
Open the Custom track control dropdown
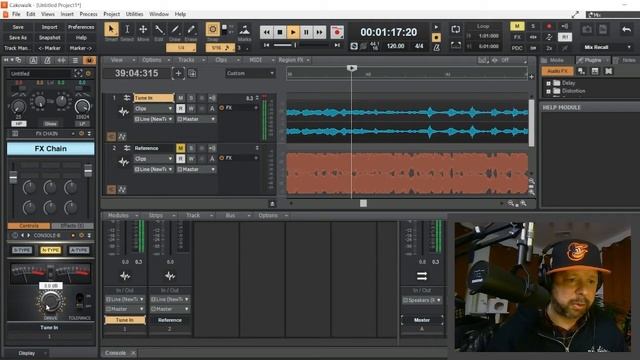tap(250, 73)
